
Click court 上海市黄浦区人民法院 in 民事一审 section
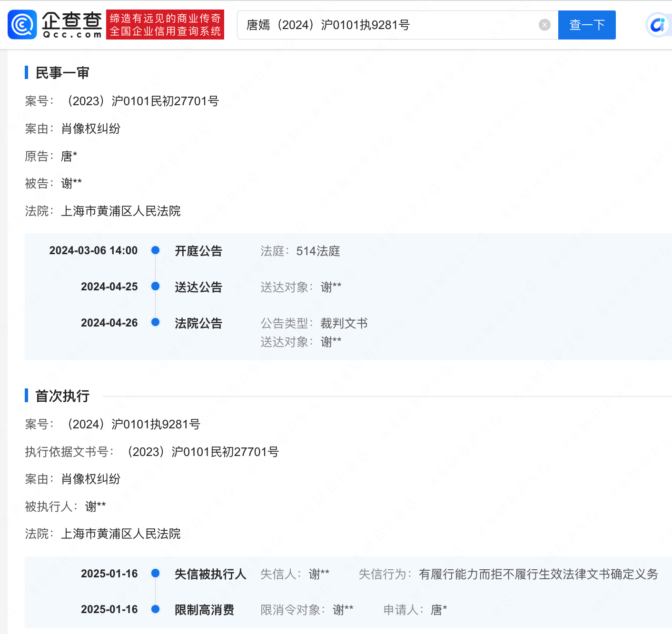tap(121, 211)
